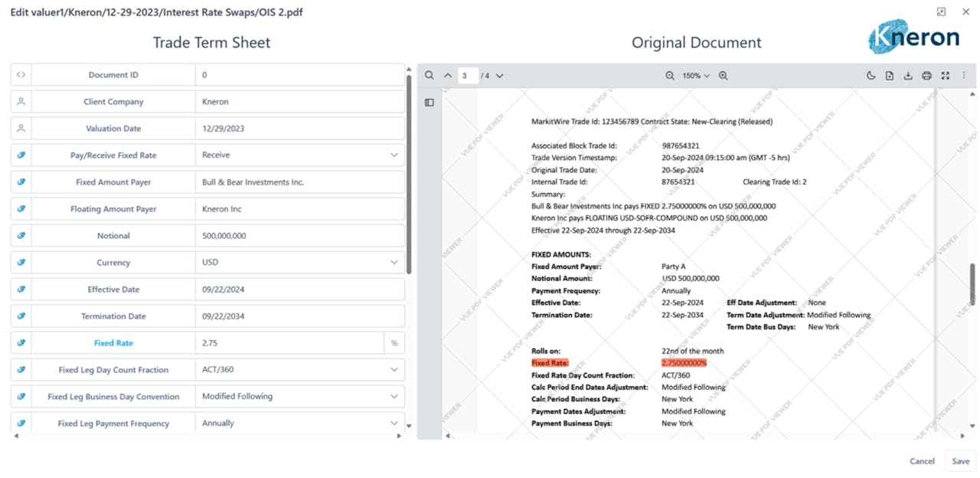Click the Save button
The image size is (980, 478).
point(961,461)
